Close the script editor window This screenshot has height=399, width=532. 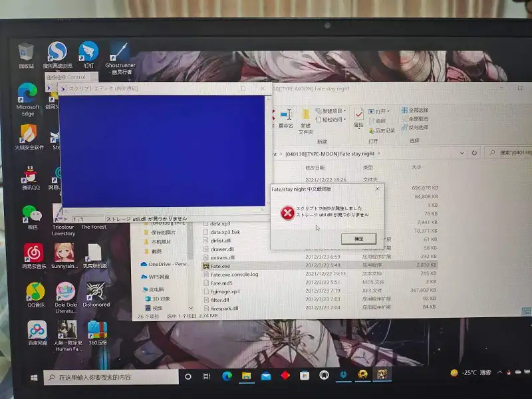[x=262, y=88]
